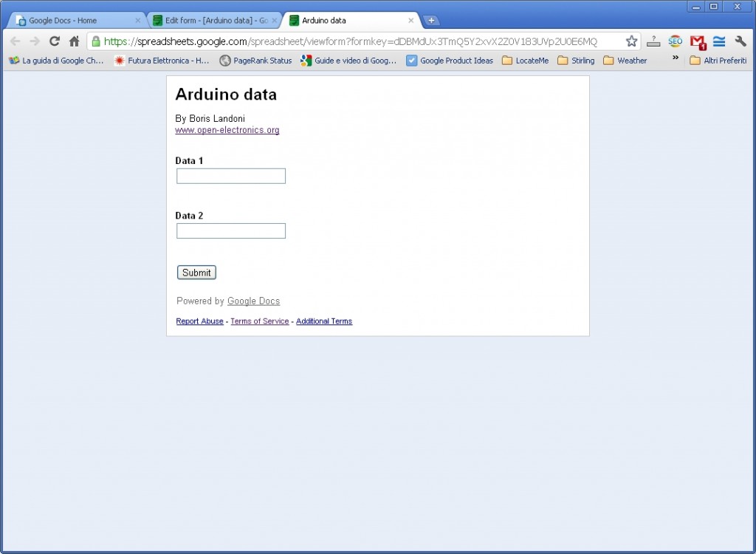Bookmark the page using the star icon
Screen dimensions: 756x554
point(631,42)
